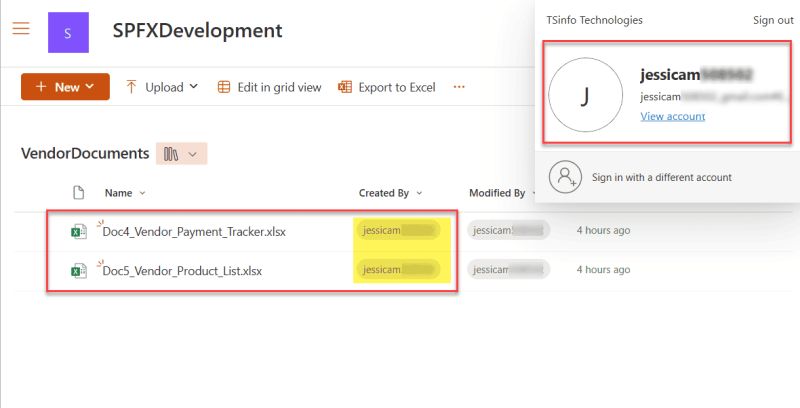The height and width of the screenshot is (408, 800).
Task: Open the Modified By column dropdown
Action: pyautogui.click(x=502, y=193)
